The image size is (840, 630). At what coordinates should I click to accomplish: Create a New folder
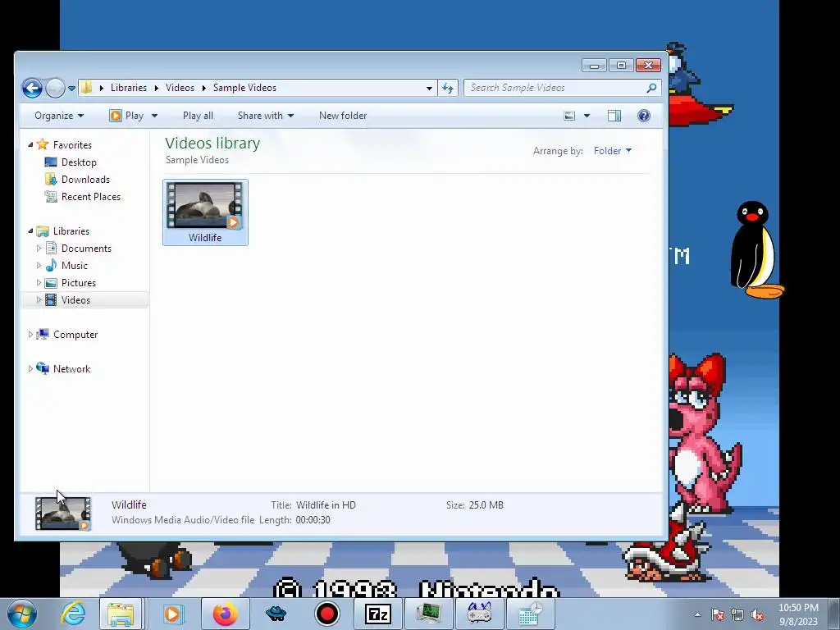point(343,116)
